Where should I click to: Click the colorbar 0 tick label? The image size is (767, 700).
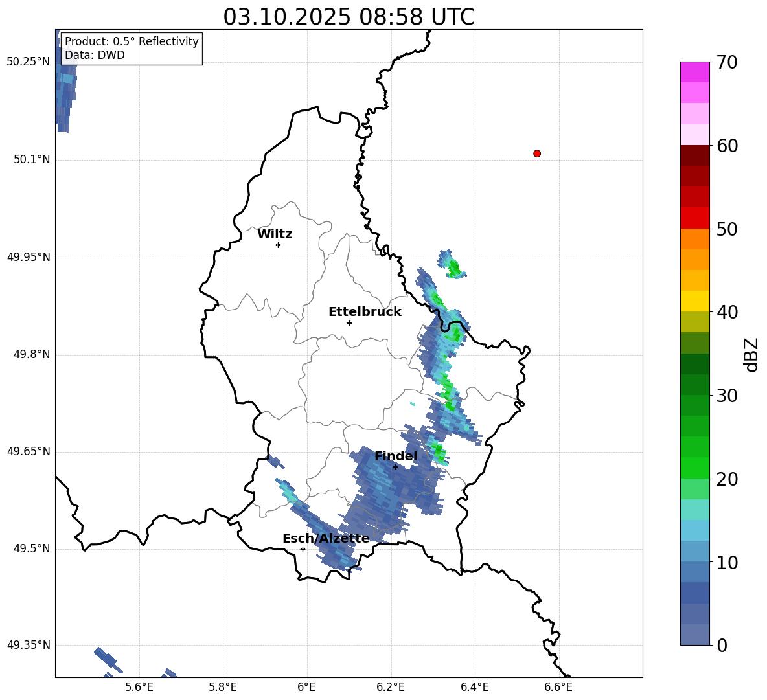pos(722,645)
